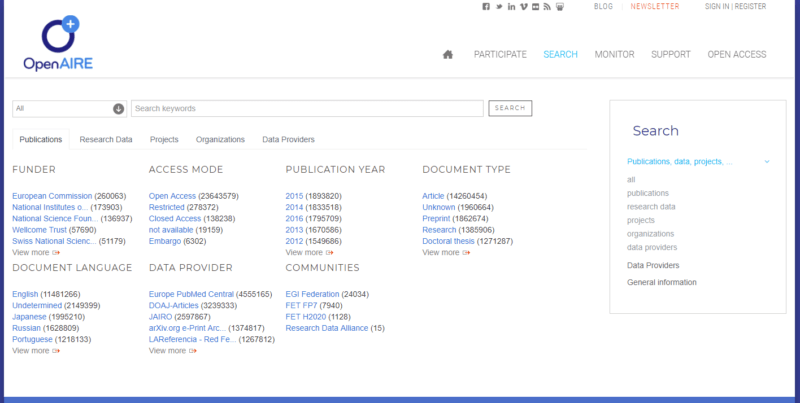Open the Vimeo icon

click(x=523, y=7)
